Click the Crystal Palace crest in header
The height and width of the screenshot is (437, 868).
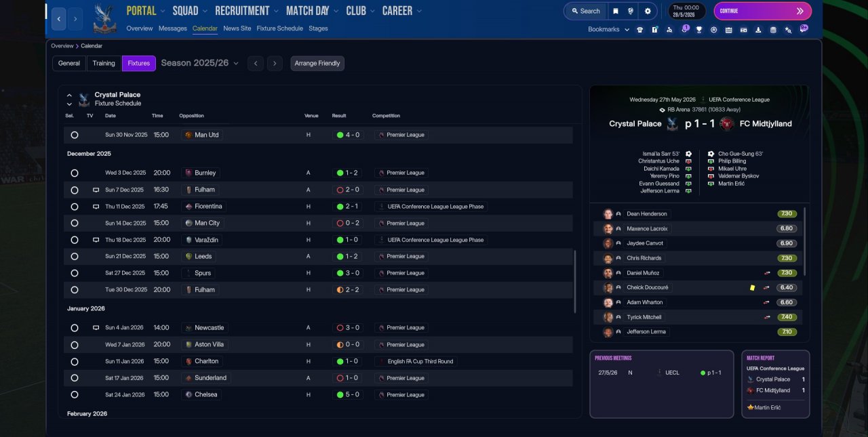(x=105, y=19)
